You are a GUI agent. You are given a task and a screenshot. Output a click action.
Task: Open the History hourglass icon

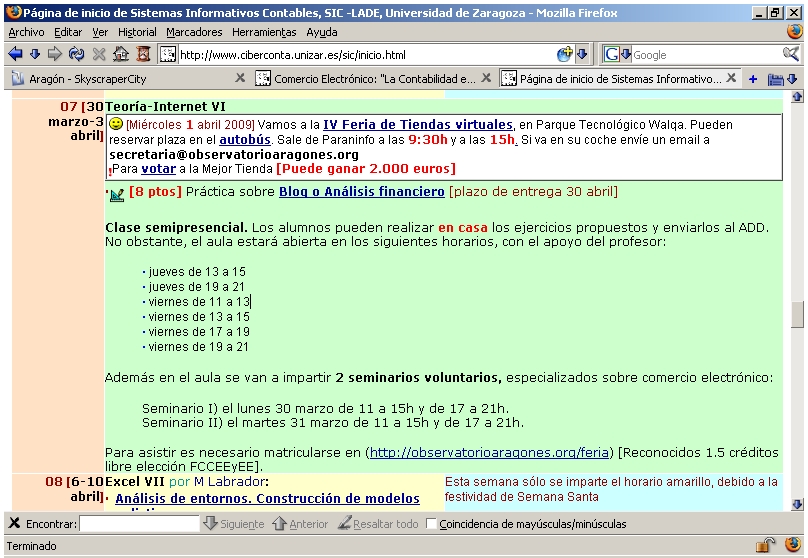coord(144,54)
